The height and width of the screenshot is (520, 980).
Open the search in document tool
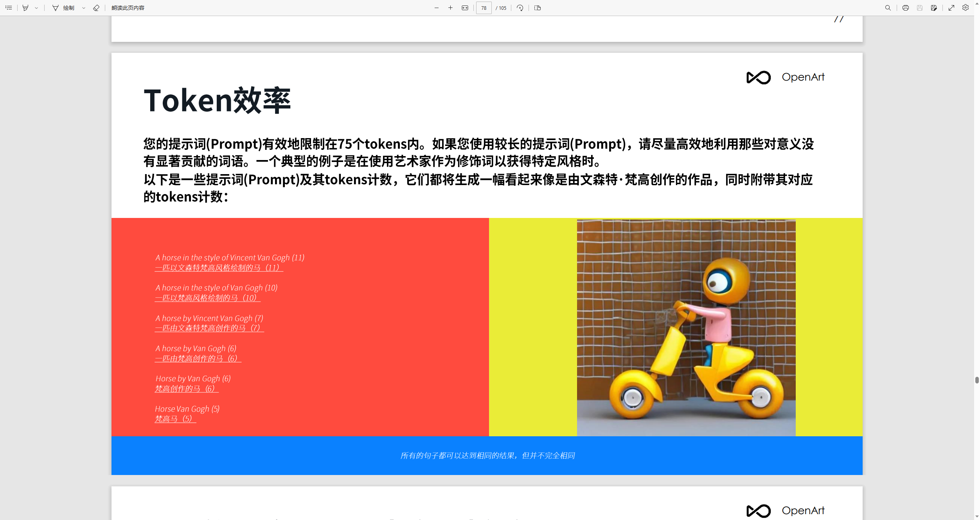(888, 8)
